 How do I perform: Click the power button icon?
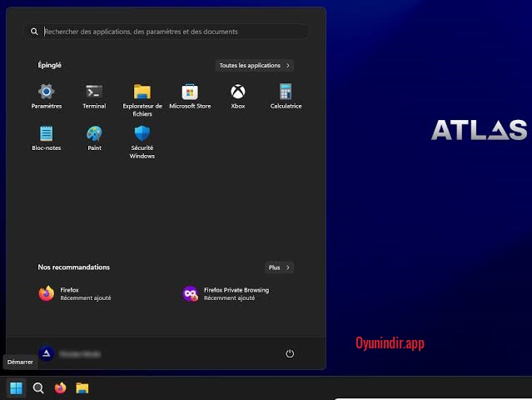pos(290,353)
